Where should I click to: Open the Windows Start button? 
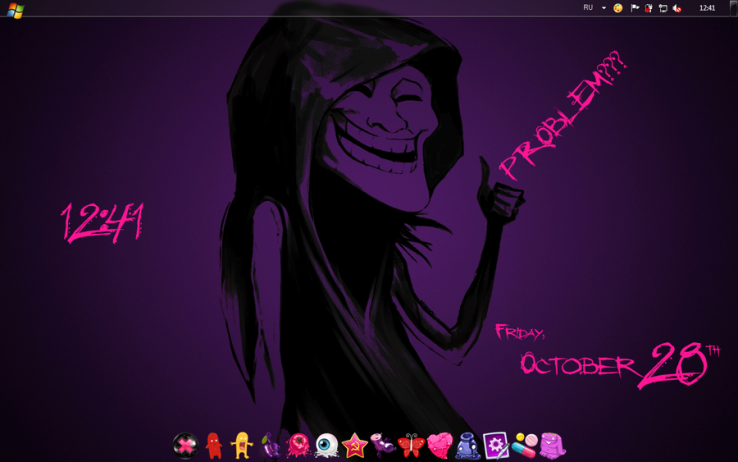15,10
